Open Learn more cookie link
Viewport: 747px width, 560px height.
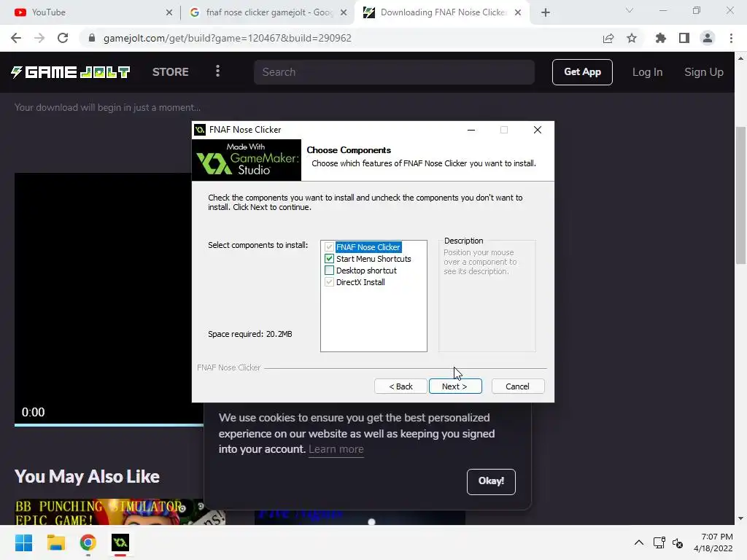coord(336,449)
